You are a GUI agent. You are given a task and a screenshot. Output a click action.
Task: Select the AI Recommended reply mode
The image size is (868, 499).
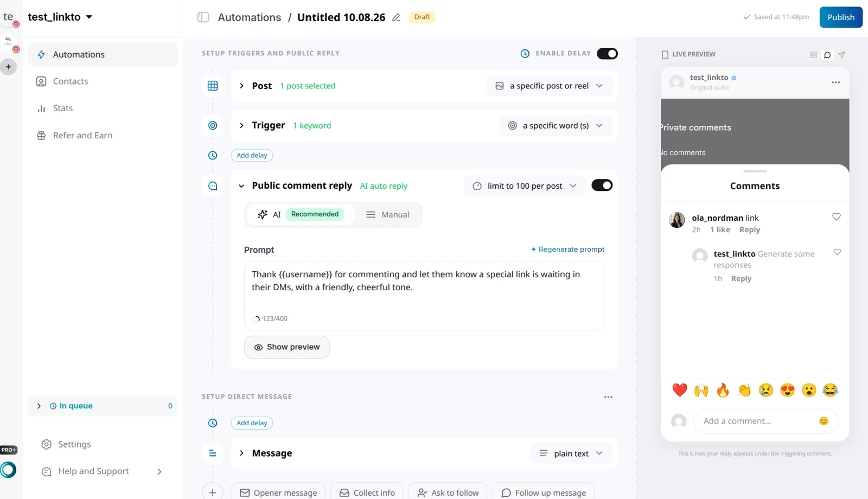click(299, 214)
